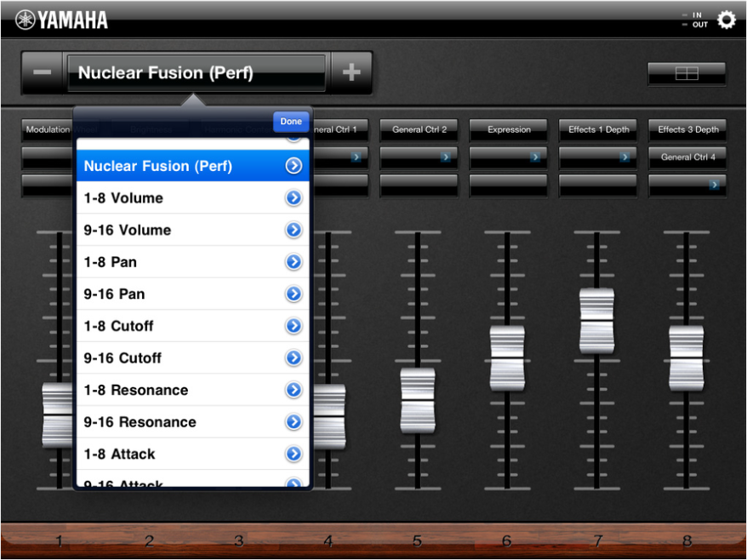Click third-row button under Expression
Image resolution: width=747 pixels, height=560 pixels.
(508, 185)
